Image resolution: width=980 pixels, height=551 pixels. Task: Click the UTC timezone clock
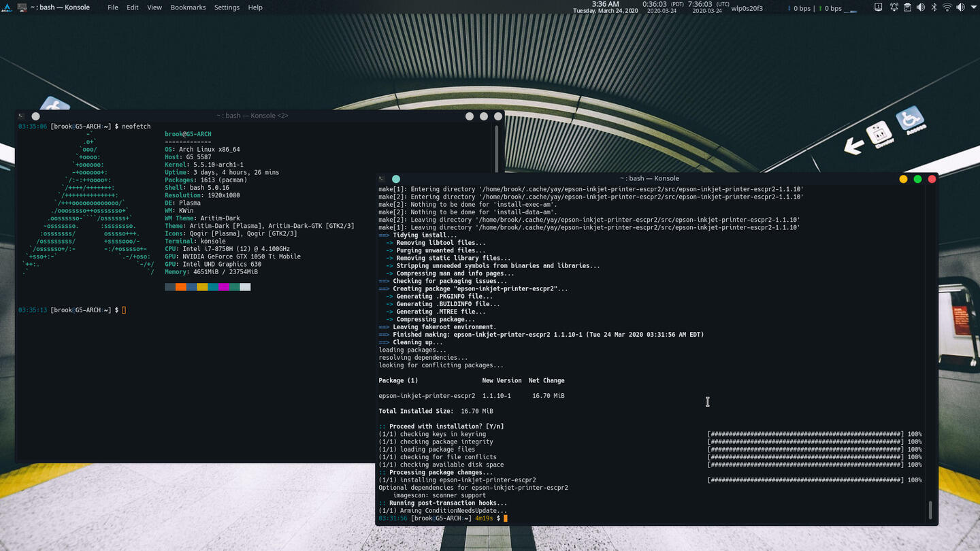[x=708, y=7]
